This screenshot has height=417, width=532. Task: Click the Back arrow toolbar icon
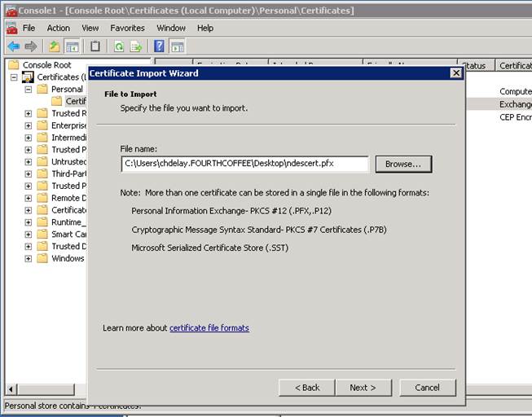click(x=13, y=46)
